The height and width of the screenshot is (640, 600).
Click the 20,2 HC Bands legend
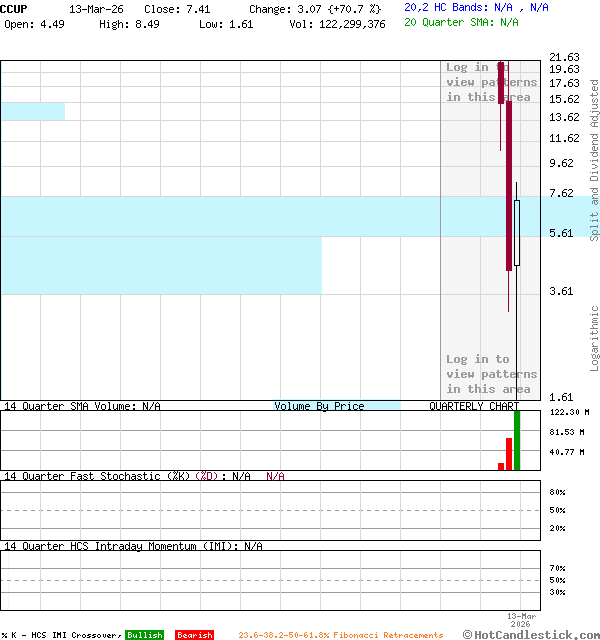[476, 7]
